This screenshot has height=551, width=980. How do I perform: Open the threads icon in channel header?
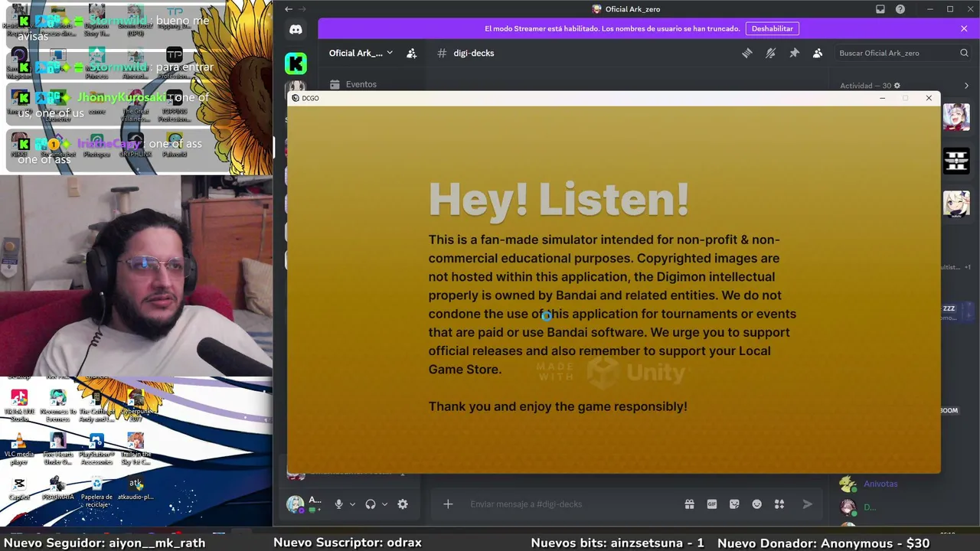[x=746, y=53]
